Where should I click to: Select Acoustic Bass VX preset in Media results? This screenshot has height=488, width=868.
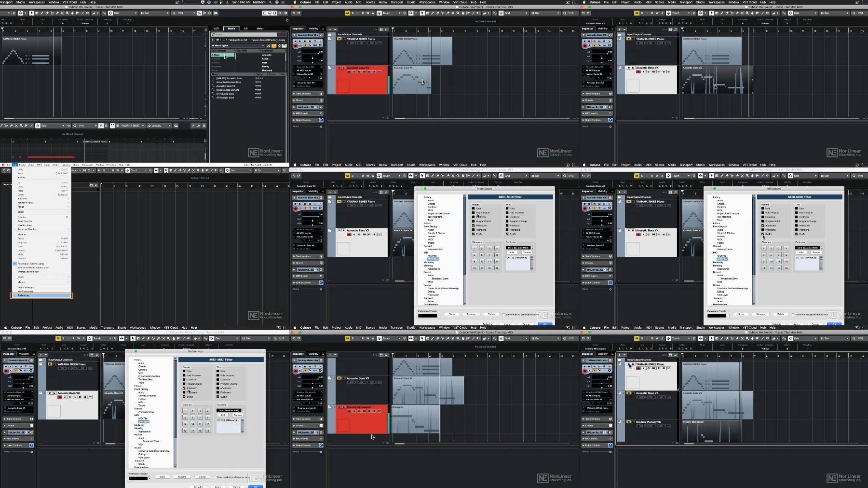[x=226, y=86]
